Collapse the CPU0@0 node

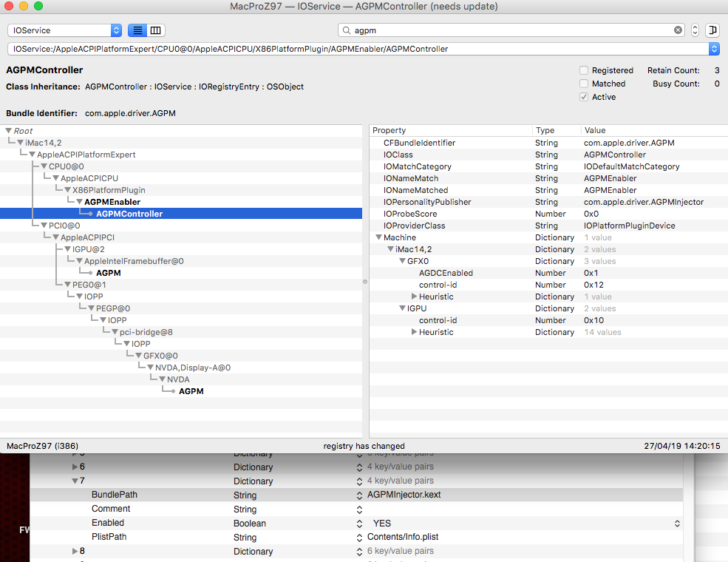(44, 166)
